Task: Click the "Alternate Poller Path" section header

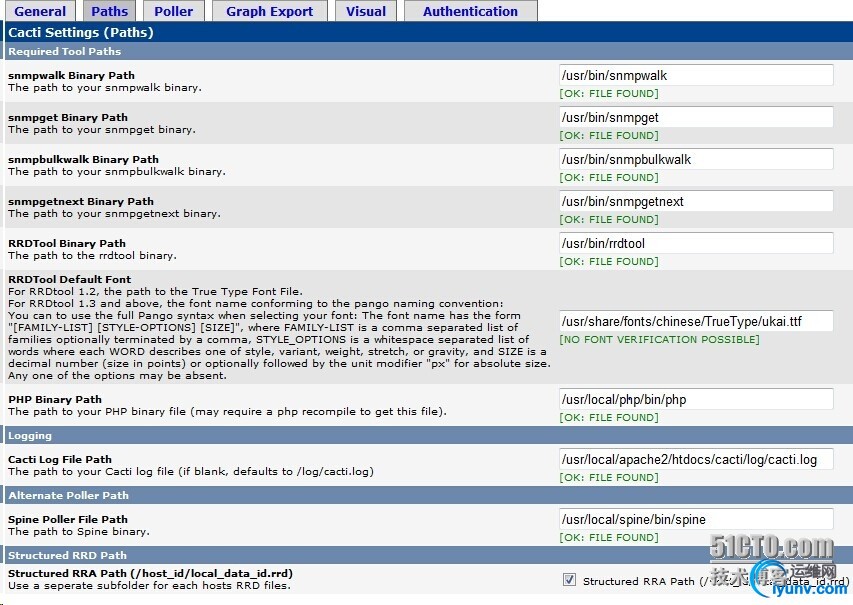Action: pos(69,495)
